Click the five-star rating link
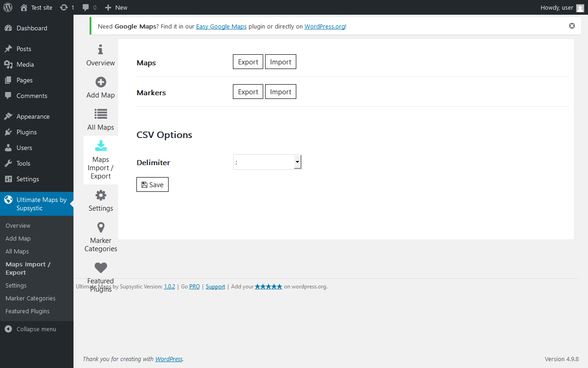 [269, 286]
